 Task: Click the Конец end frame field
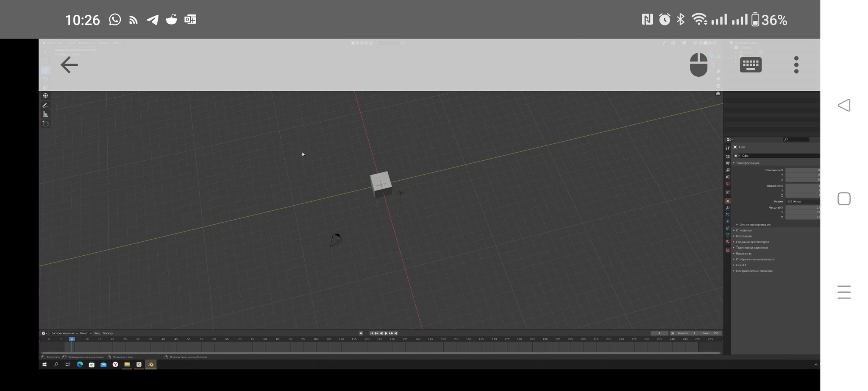(x=711, y=333)
